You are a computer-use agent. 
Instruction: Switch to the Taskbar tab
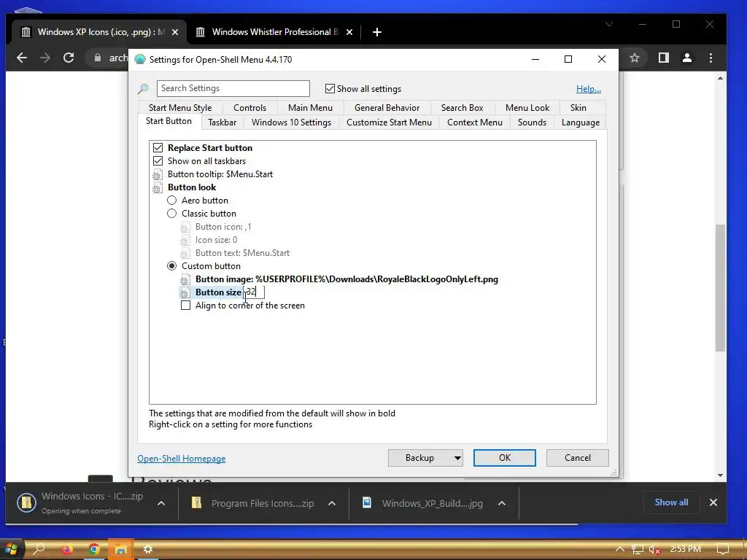click(x=222, y=122)
